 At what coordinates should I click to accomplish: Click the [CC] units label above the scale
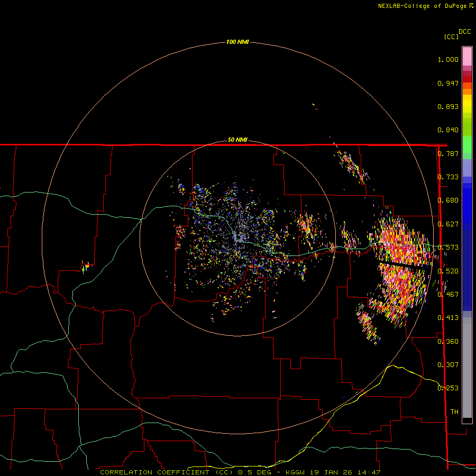[451, 36]
